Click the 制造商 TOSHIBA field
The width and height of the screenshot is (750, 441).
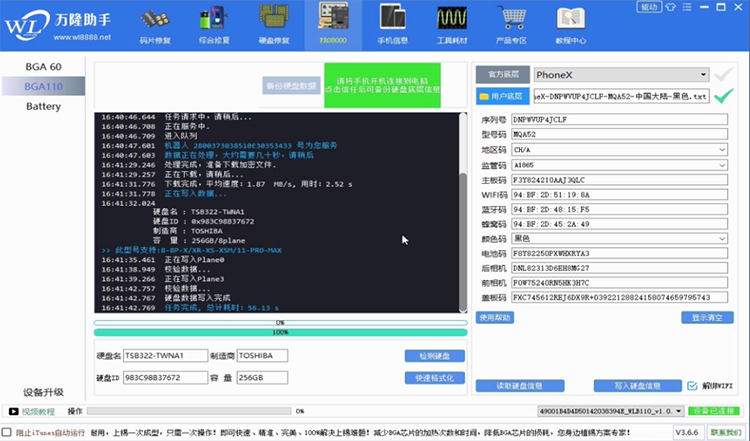click(x=262, y=355)
